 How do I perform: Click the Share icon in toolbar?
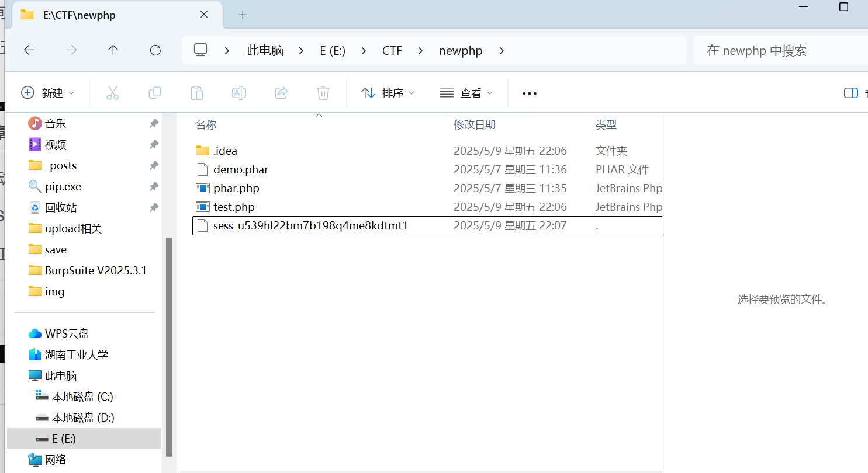(x=281, y=93)
